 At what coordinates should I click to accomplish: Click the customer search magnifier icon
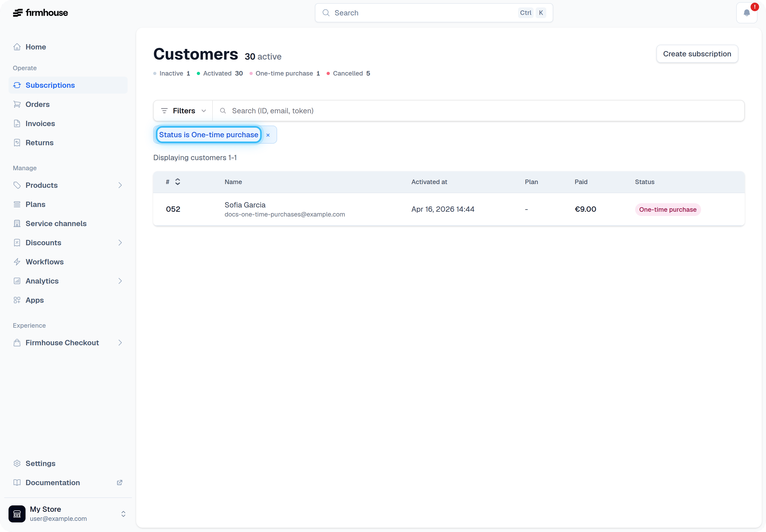pos(223,111)
